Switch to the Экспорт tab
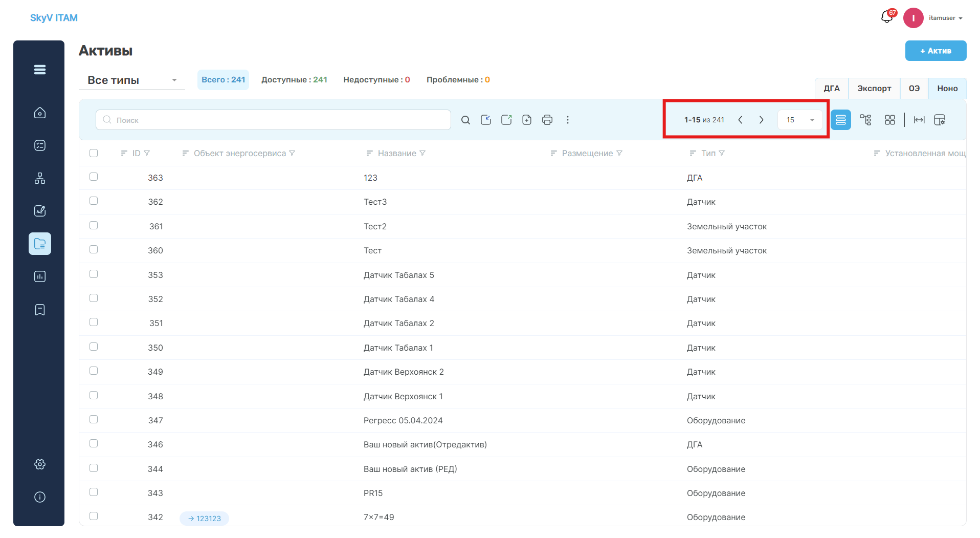980x538 pixels. click(874, 88)
